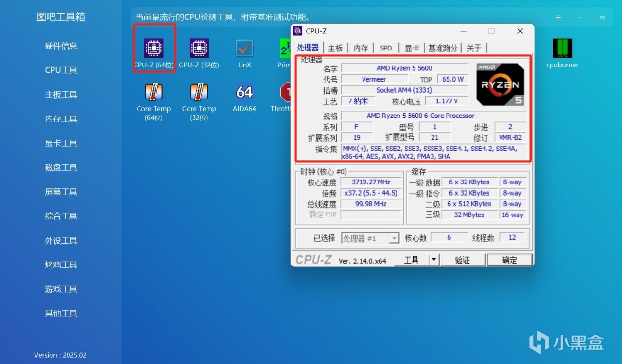
Task: Open the 处理器 #1 selection dropdown
Action: pyautogui.click(x=370, y=238)
